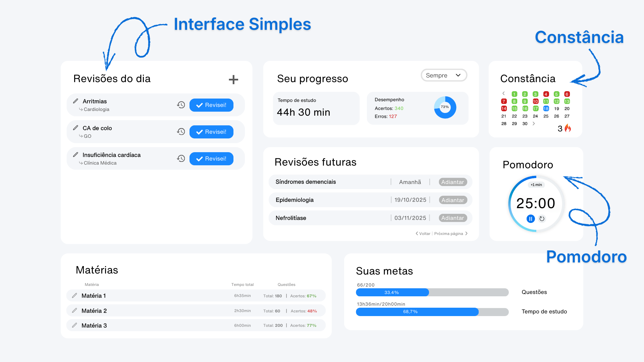Viewport: 644px width, 362px height.
Task: Go to next month in Constância calendar
Action: click(x=534, y=124)
